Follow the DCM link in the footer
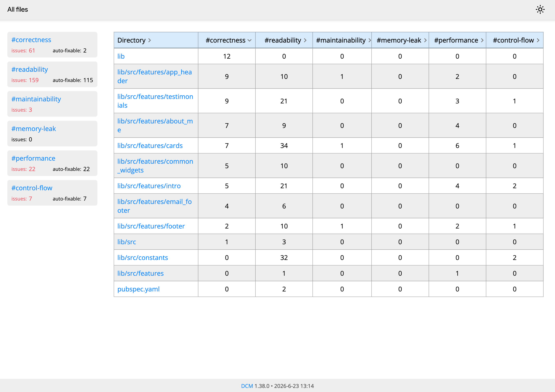 pos(247,386)
